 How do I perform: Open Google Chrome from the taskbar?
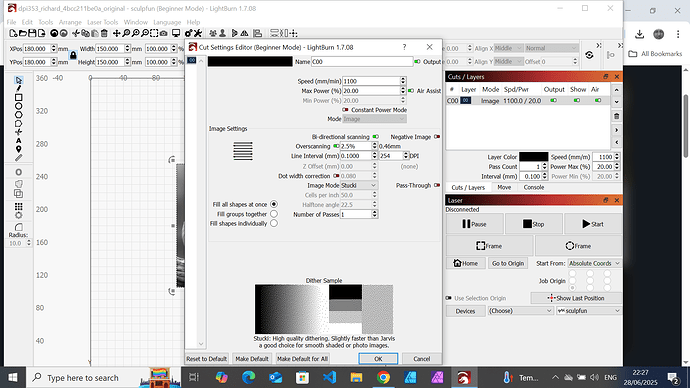[x=383, y=377]
